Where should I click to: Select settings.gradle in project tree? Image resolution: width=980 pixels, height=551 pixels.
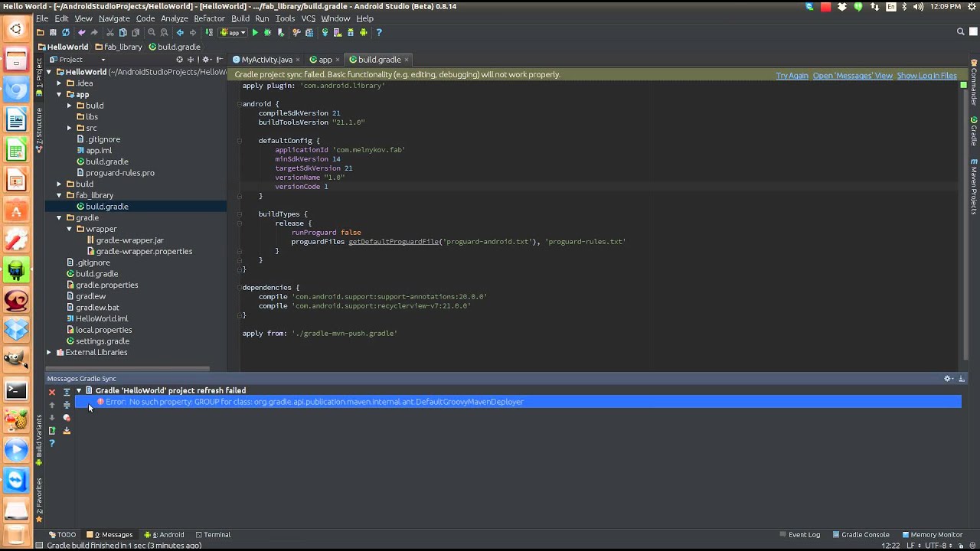tap(97, 341)
